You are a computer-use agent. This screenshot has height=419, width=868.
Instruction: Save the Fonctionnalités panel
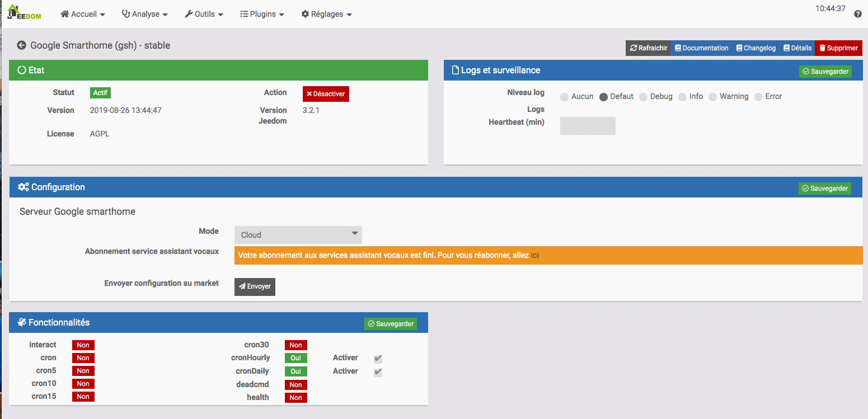(x=391, y=324)
